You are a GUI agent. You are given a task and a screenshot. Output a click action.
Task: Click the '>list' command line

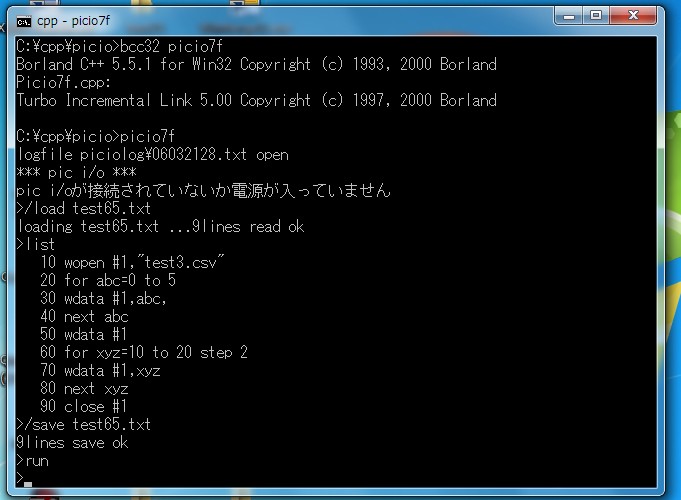coord(36,244)
